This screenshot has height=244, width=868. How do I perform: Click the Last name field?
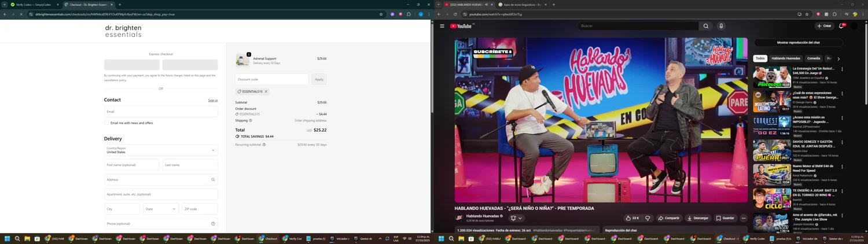pos(190,165)
